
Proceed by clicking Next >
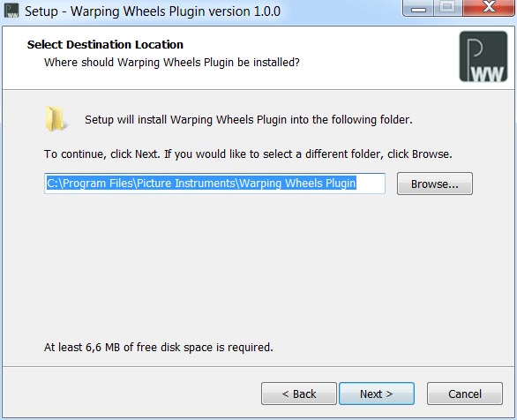pyautogui.click(x=377, y=394)
